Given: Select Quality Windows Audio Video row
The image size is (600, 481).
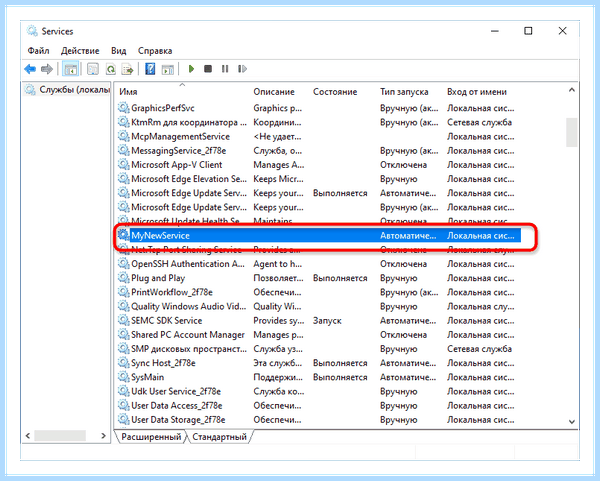Looking at the screenshot, I should 318,307.
